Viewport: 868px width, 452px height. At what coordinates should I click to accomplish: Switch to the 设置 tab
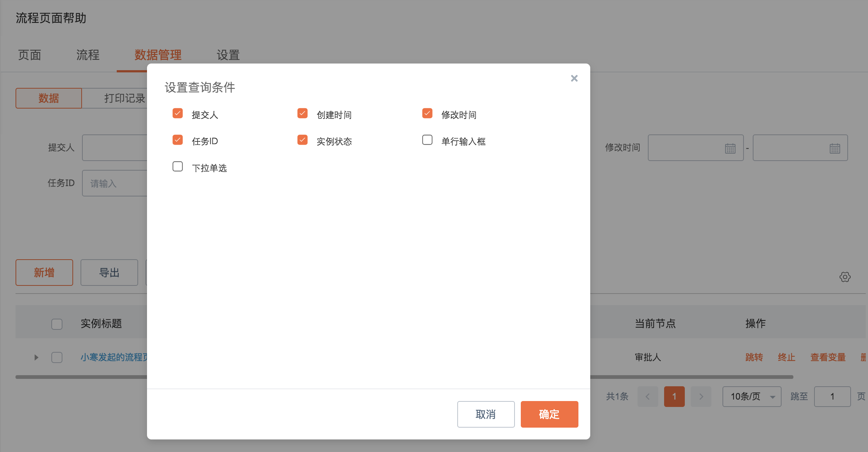coord(228,55)
